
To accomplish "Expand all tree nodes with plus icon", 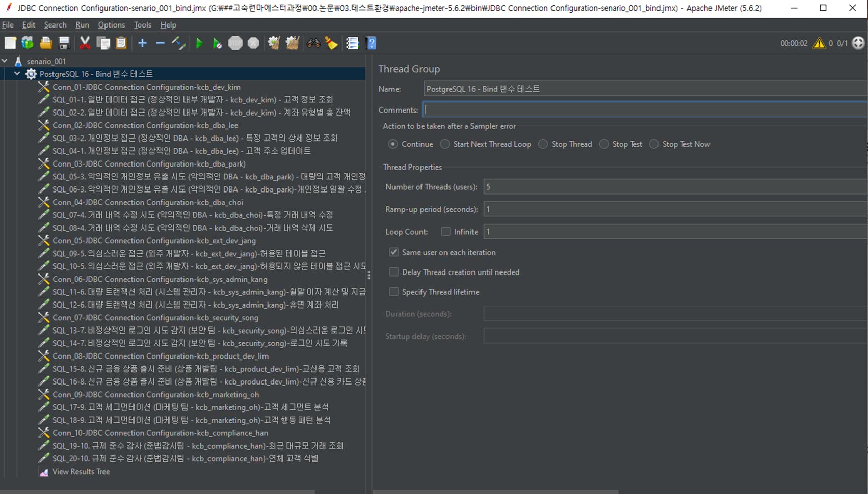I will pyautogui.click(x=142, y=43).
